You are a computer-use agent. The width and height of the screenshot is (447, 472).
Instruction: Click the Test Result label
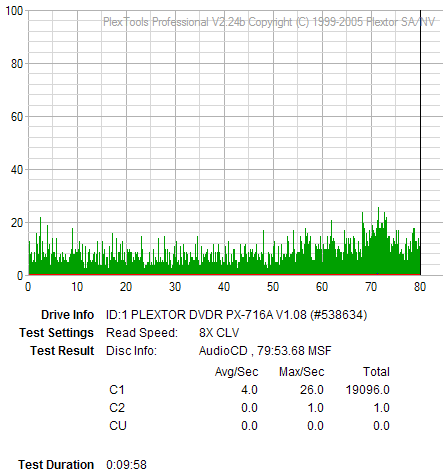62,351
